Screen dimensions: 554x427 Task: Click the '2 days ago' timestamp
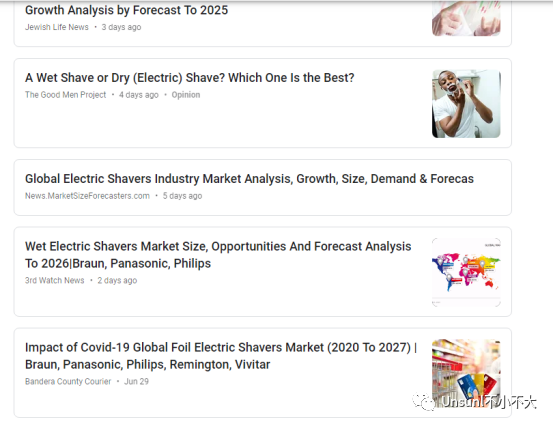[x=117, y=280]
